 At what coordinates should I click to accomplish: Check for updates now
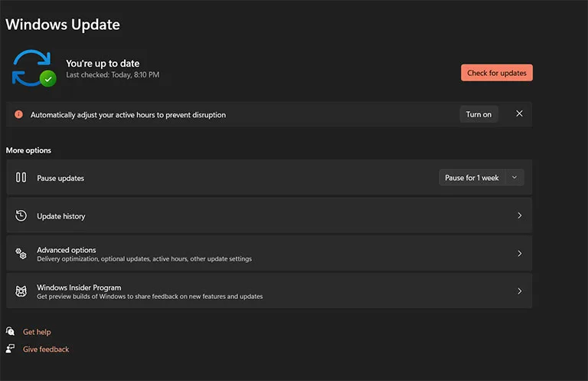tap(496, 73)
